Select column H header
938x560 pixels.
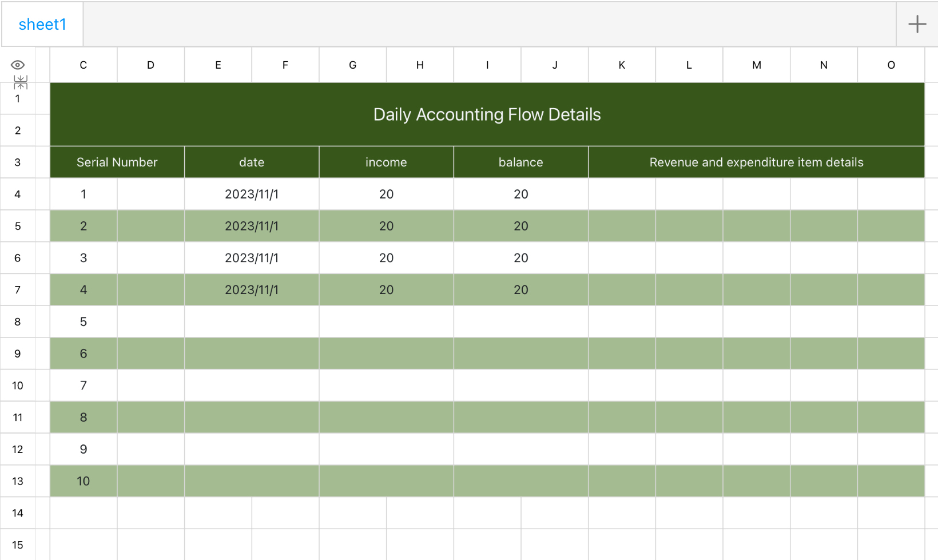click(x=420, y=65)
